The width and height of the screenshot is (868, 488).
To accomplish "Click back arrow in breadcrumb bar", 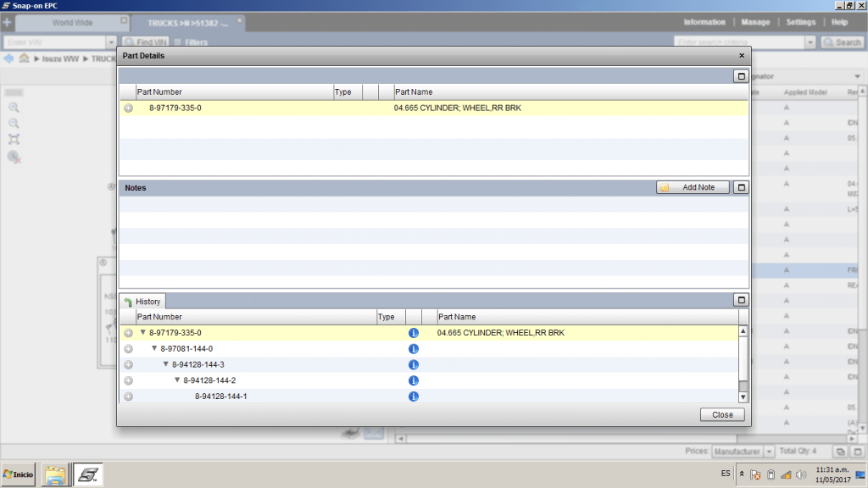I will (x=8, y=58).
